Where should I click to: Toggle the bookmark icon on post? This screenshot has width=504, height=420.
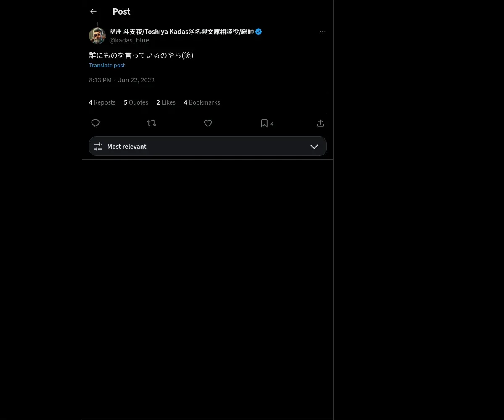(264, 123)
